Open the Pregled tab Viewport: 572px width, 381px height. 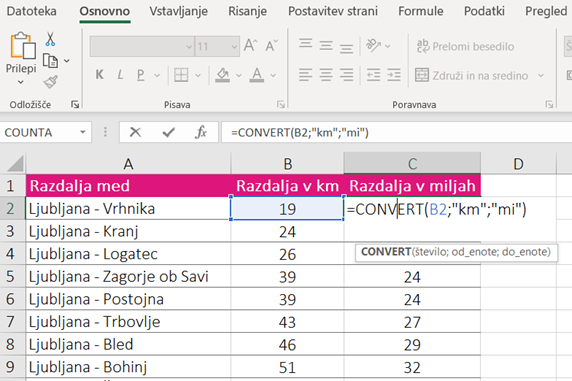click(546, 11)
